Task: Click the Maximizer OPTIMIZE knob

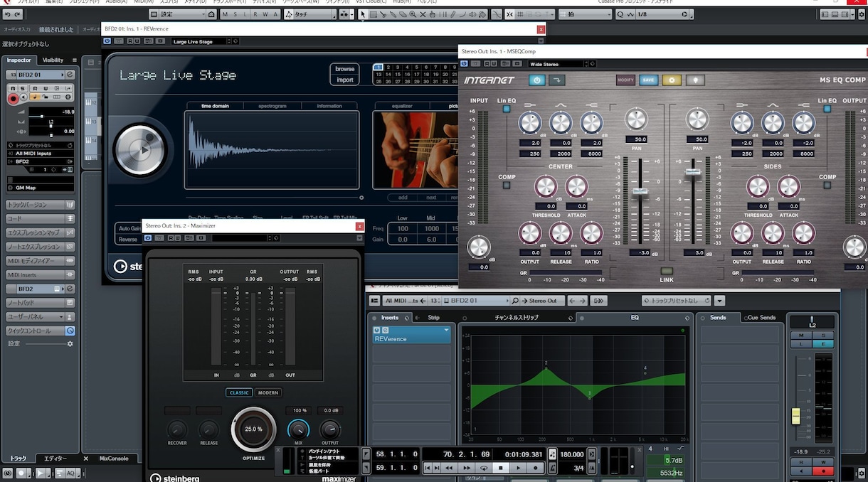Action: [253, 429]
